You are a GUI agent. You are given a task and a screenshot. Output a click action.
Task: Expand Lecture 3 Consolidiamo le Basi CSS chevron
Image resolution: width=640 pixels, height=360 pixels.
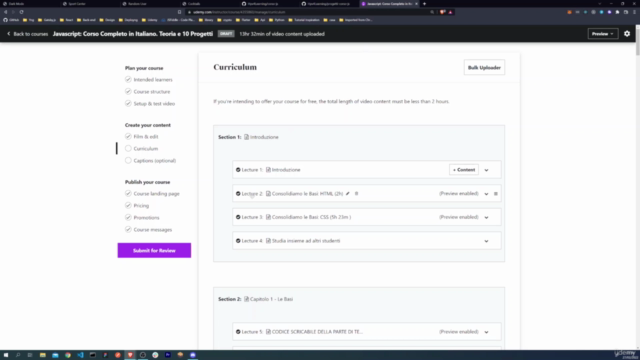[x=486, y=218]
